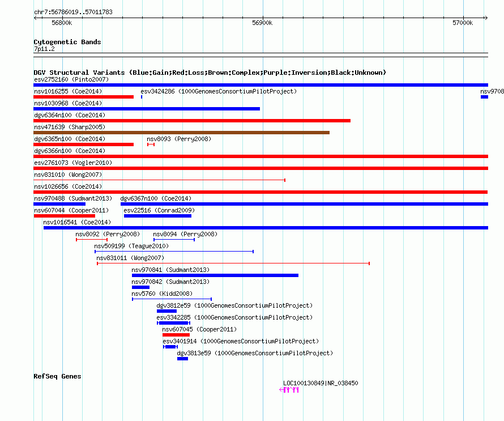Open the nsv607045 (Cooper2011) label
Viewport: 504px width, 421px height.
coord(199,329)
